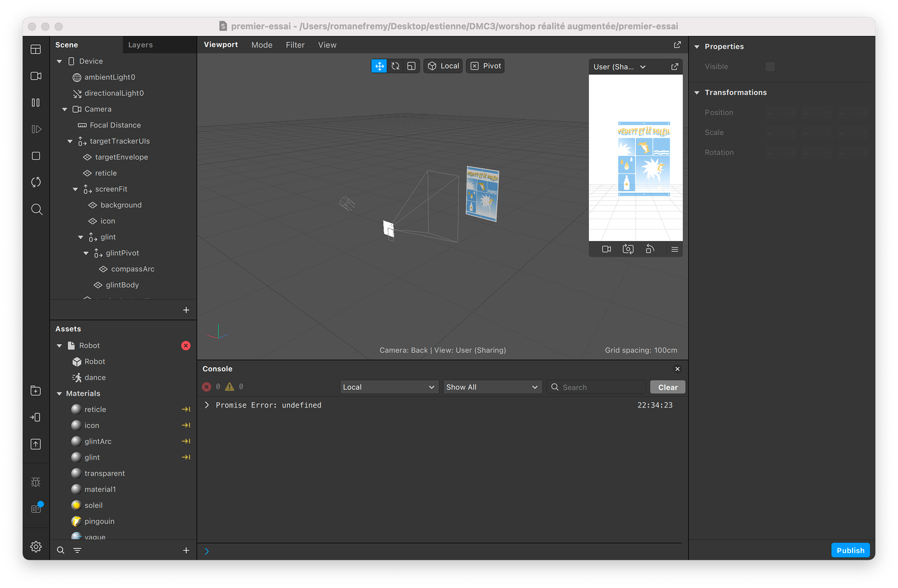Expand the Promise Error console entry
The image size is (898, 588).
[x=207, y=405]
